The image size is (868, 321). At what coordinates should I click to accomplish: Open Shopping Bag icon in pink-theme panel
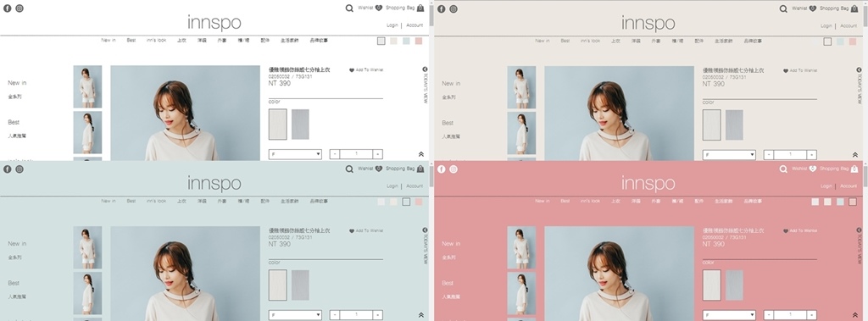pyautogui.click(x=854, y=169)
